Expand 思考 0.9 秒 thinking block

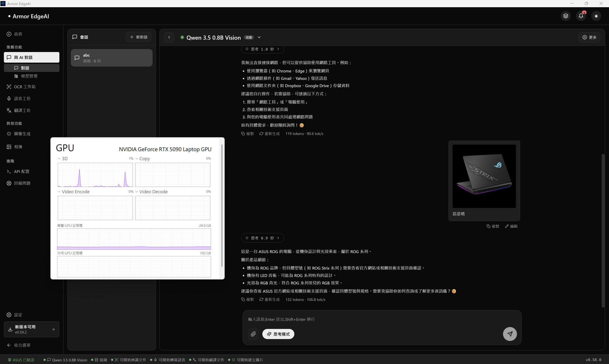click(262, 238)
